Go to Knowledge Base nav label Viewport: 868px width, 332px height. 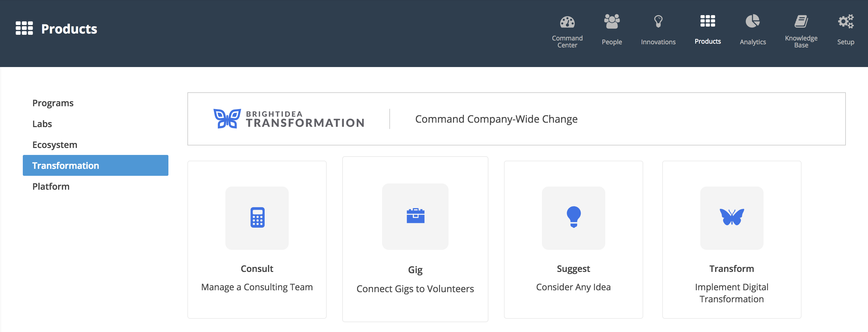pyautogui.click(x=801, y=42)
